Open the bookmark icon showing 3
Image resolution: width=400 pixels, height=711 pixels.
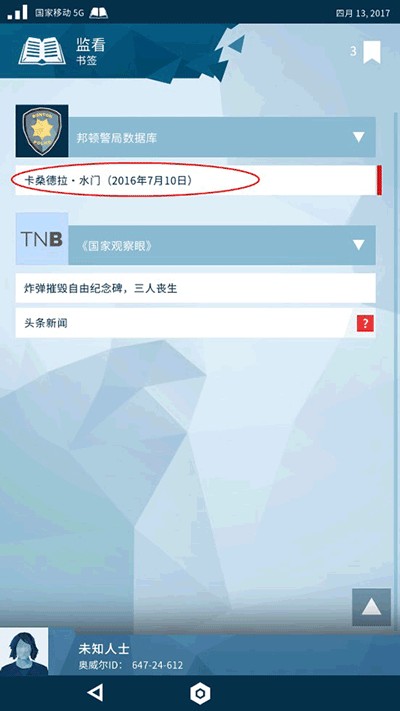[371, 52]
